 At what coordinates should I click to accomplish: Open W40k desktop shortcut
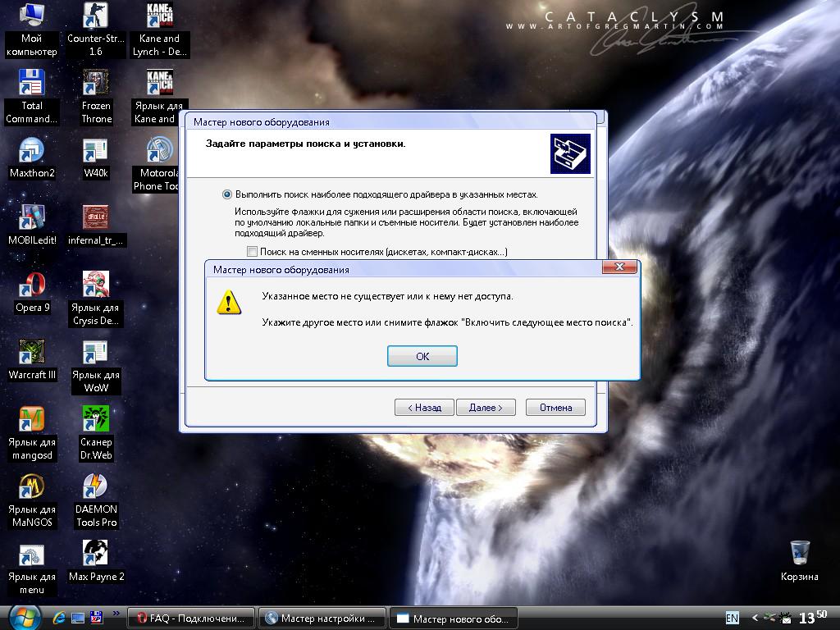tap(95, 158)
